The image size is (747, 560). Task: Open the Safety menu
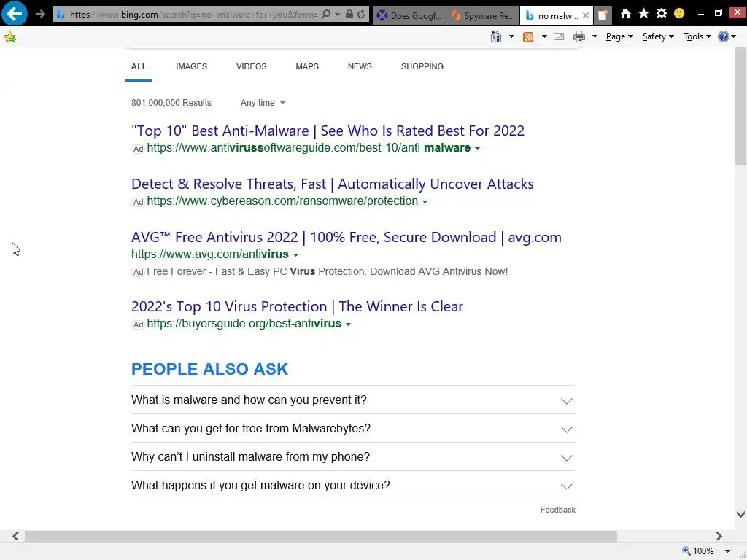[x=658, y=36]
